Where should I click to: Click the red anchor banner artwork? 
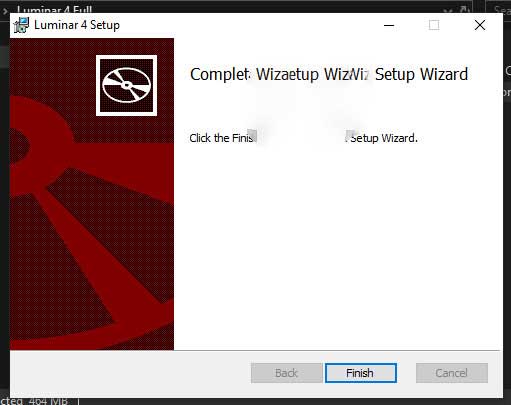[x=92, y=194]
